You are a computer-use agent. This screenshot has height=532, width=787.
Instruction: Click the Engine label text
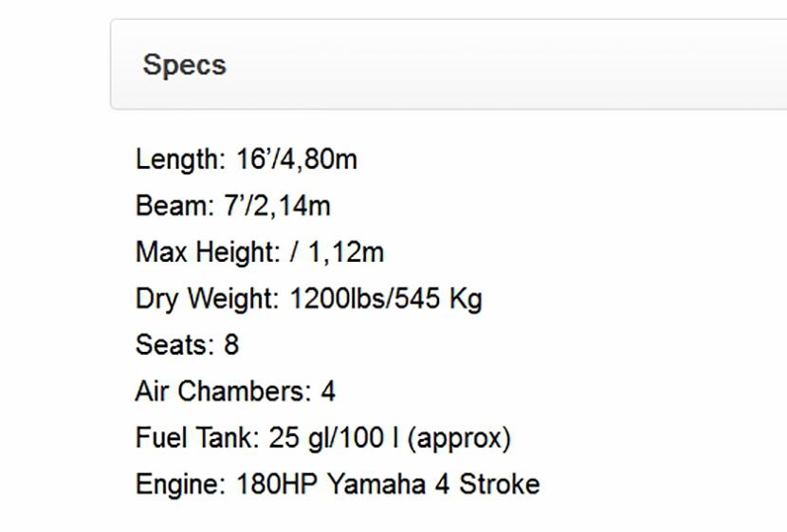(181, 485)
